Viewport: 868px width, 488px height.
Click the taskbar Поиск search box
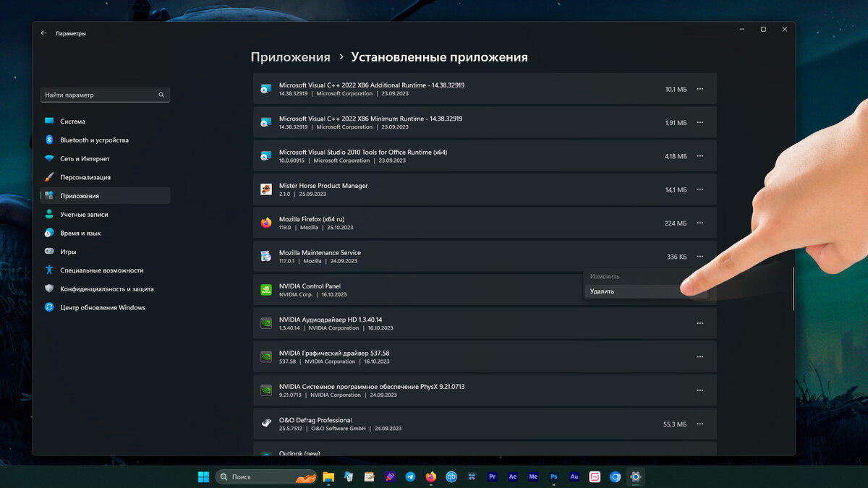[265, 476]
